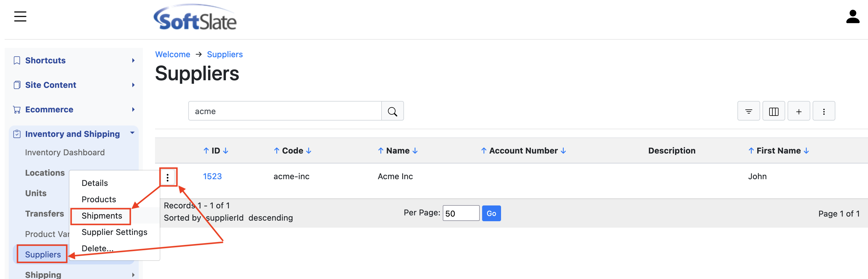
Task: Click the plus icon to add supplier
Action: tap(799, 111)
